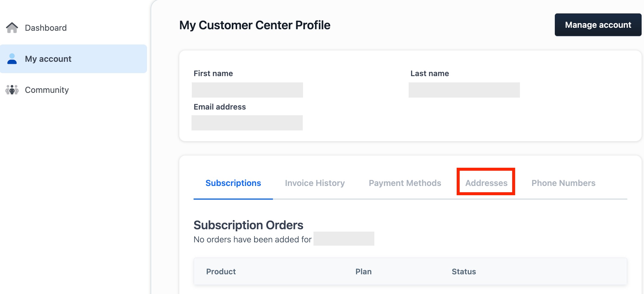Switch to the Subscriptions tab
The image size is (644, 294).
tap(233, 183)
